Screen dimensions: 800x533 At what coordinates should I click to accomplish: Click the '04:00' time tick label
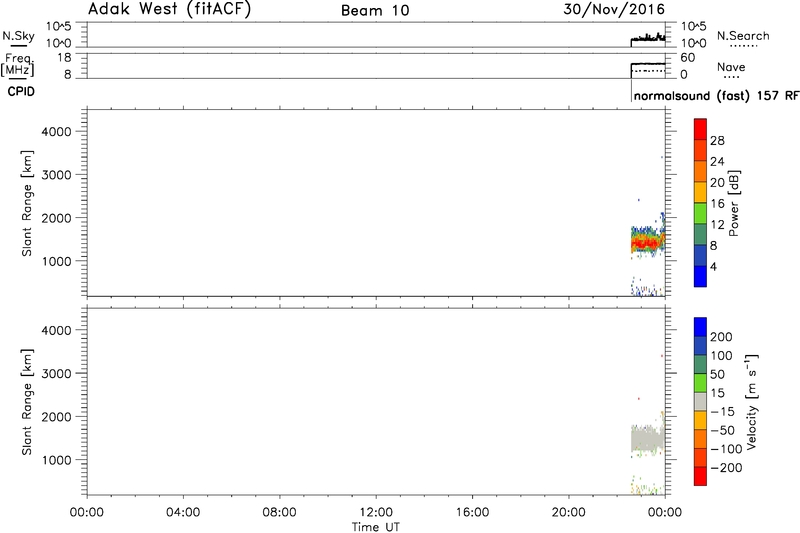(183, 512)
